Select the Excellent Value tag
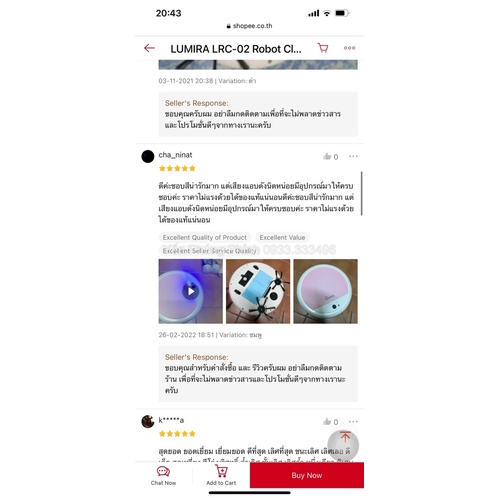Image resolution: width=498 pixels, height=498 pixels. [x=282, y=237]
